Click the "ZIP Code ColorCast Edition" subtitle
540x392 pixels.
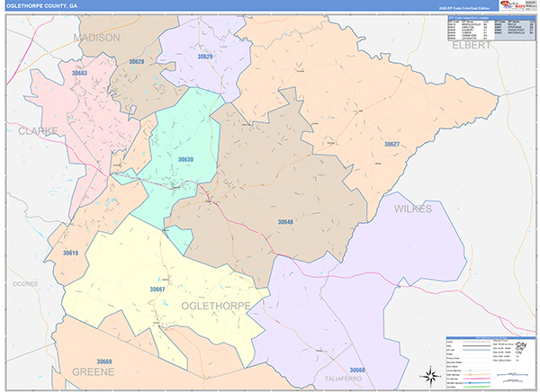pyautogui.click(x=463, y=8)
